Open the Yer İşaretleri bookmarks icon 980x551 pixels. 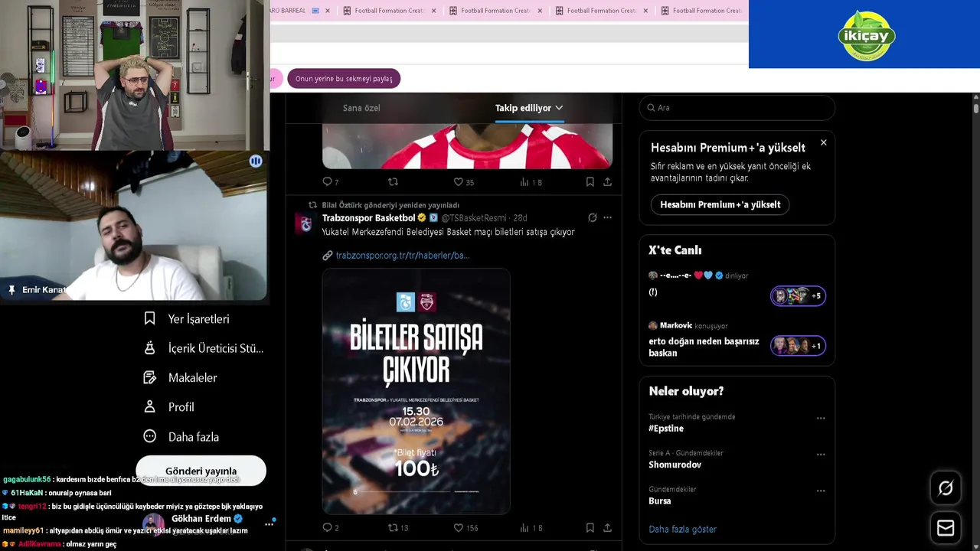pos(150,318)
